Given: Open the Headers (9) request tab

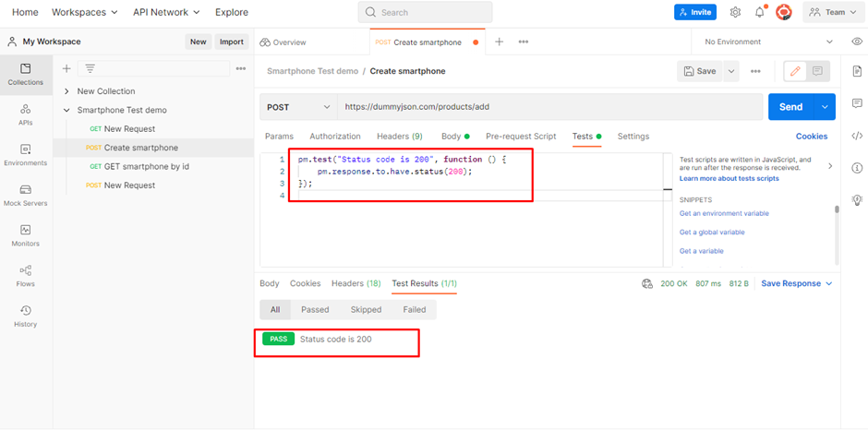Looking at the screenshot, I should [400, 137].
